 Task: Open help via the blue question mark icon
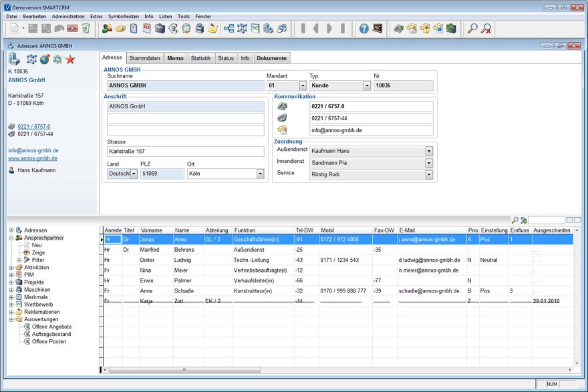point(363,29)
